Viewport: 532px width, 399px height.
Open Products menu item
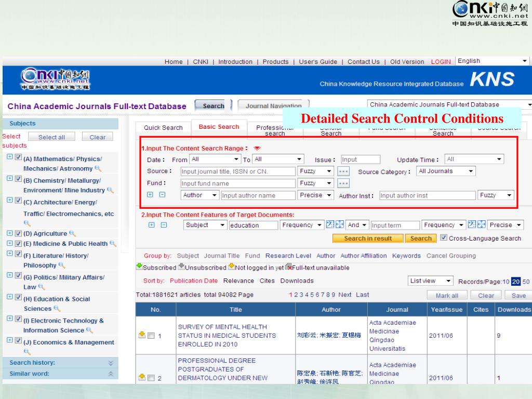point(275,62)
